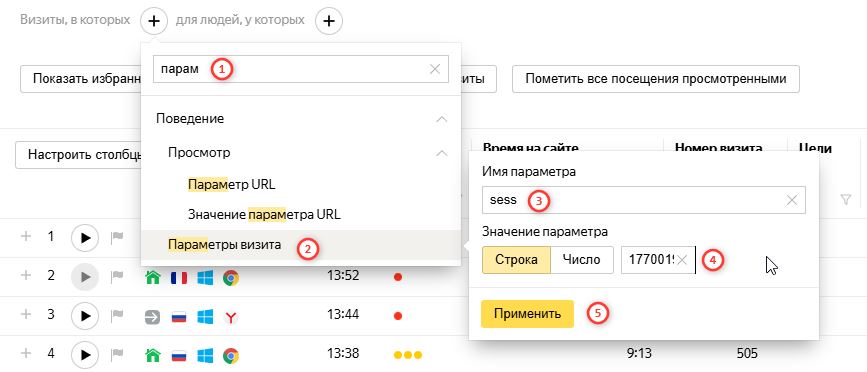867x372 pixels.
Task: Sort by Номер визита column
Action: click(718, 147)
